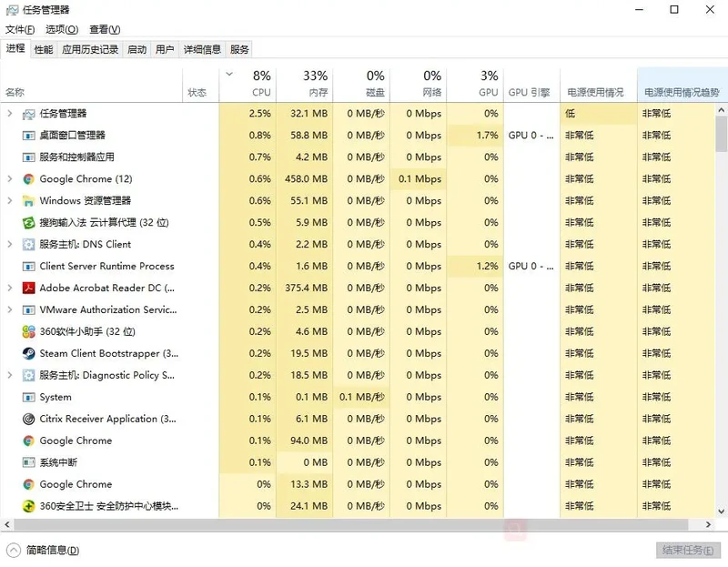Sort by the 网络 column header
This screenshot has width=728, height=567.
click(x=418, y=85)
